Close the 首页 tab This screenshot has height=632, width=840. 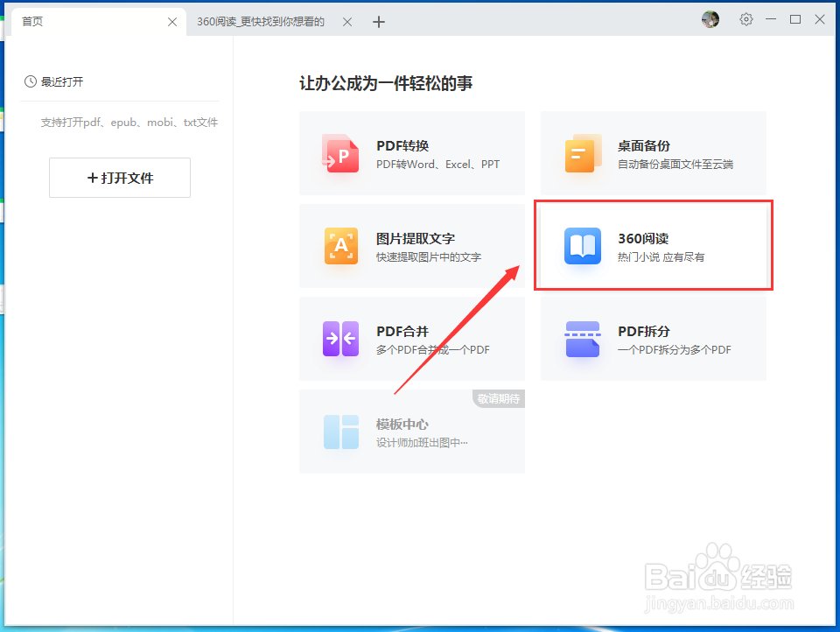tap(171, 21)
